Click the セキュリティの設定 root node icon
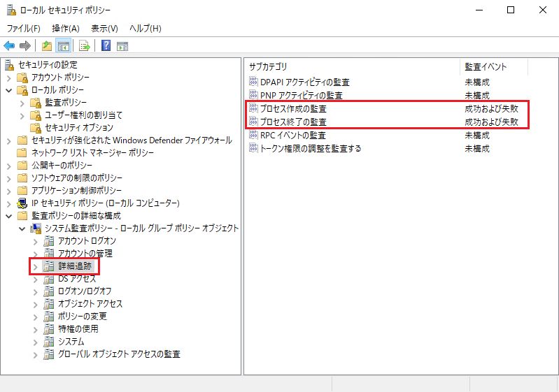The image size is (559, 392). click(10, 65)
